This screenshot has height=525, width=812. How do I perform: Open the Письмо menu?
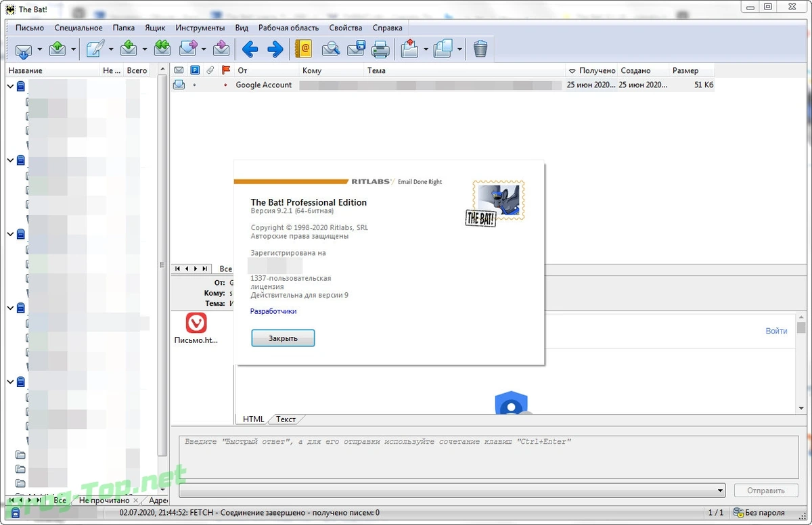point(30,28)
